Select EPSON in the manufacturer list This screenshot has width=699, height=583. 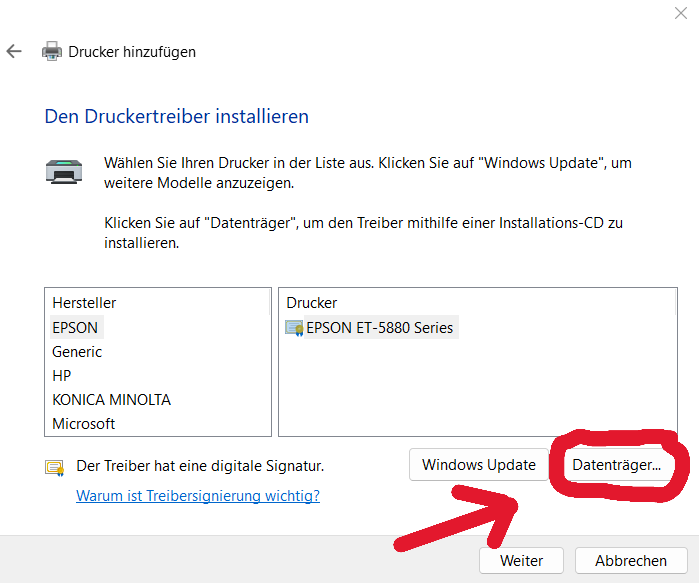pyautogui.click(x=75, y=327)
